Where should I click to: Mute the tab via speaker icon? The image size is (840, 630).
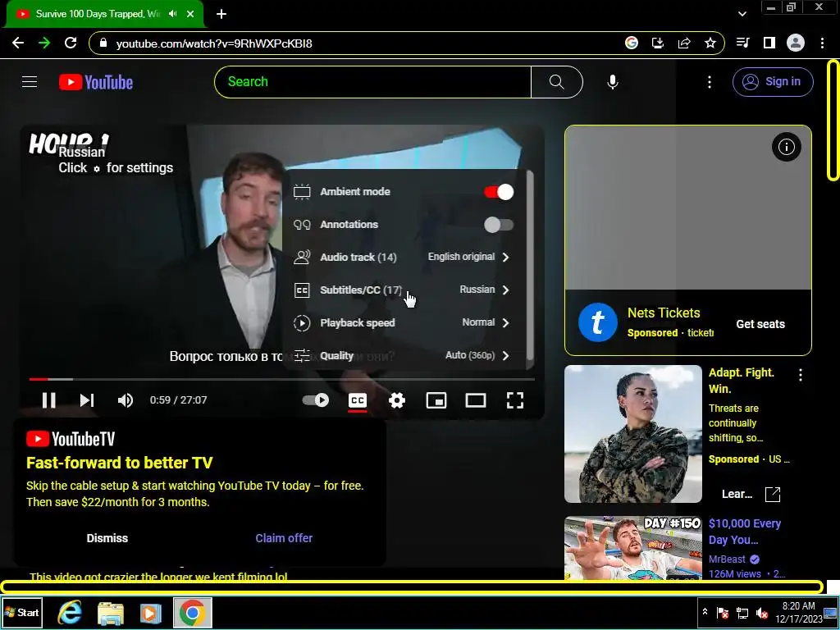click(x=172, y=14)
